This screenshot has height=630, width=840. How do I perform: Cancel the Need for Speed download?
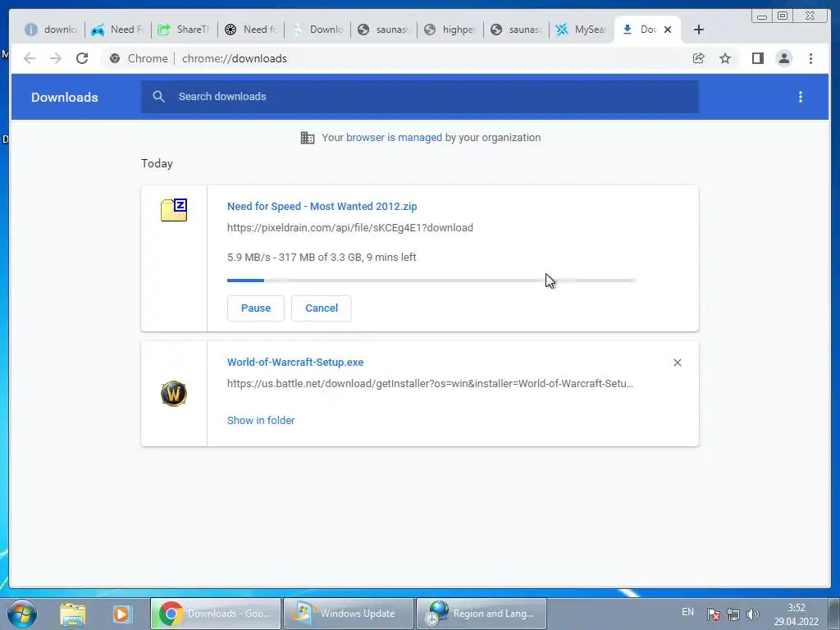pos(322,308)
